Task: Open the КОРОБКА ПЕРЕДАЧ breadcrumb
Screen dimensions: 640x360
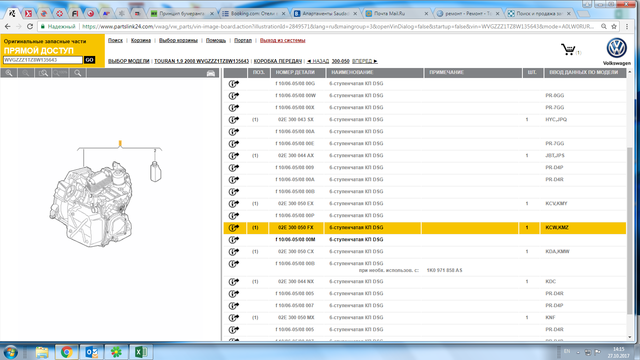Action: tap(278, 61)
